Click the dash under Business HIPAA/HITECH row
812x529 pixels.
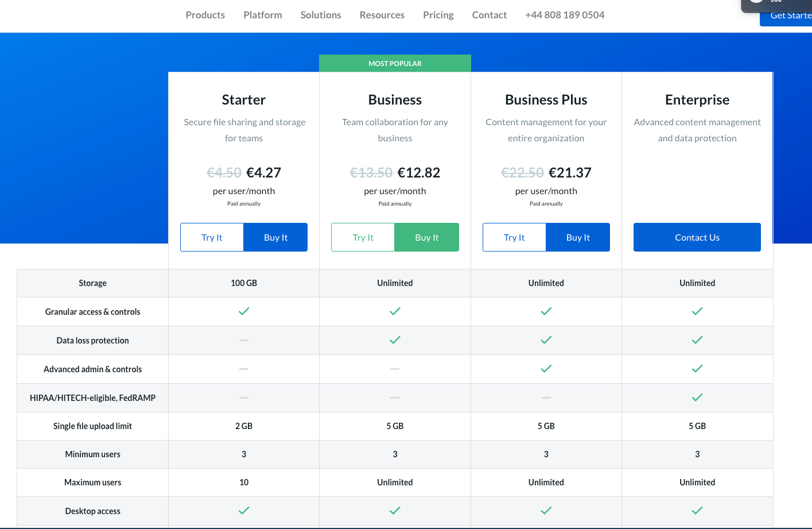point(395,397)
